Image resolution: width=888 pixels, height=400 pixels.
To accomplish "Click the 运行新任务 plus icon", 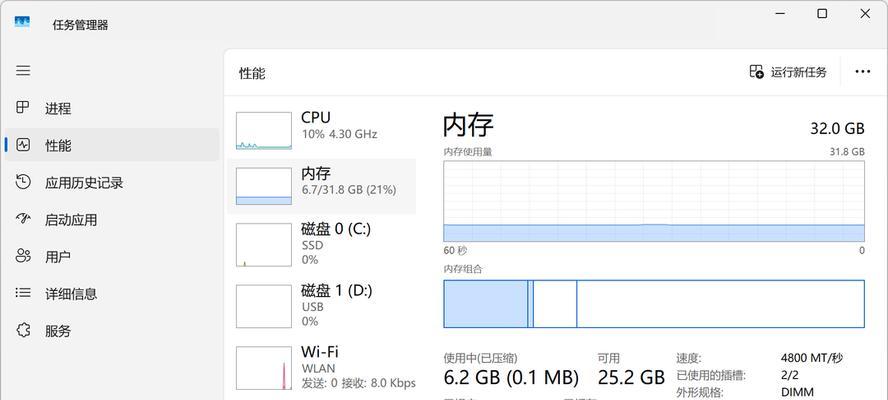I will (x=756, y=71).
